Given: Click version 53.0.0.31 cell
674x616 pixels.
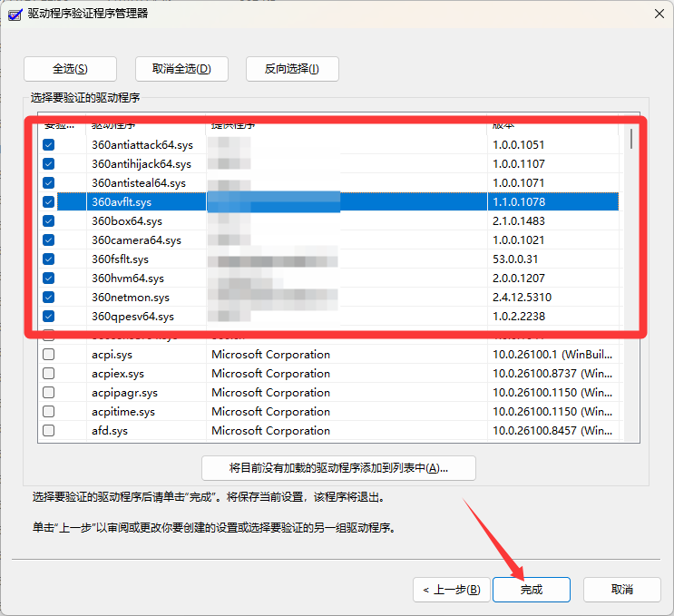Looking at the screenshot, I should [x=515, y=259].
